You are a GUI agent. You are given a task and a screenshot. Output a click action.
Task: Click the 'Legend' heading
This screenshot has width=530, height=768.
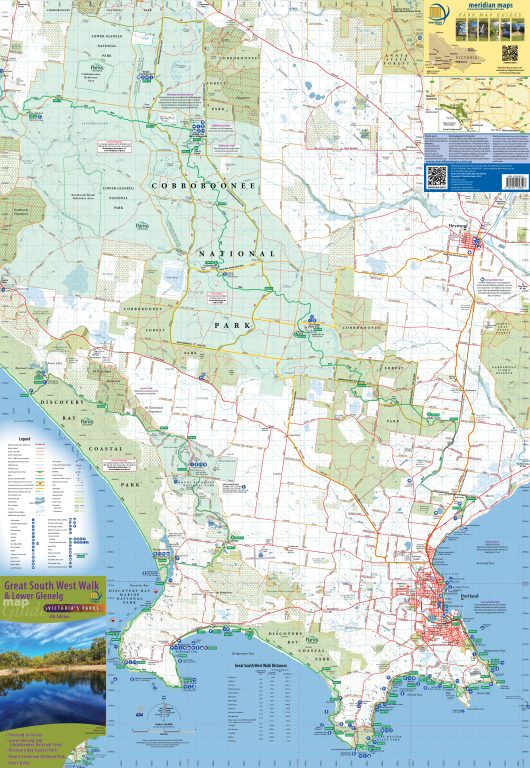point(24,439)
